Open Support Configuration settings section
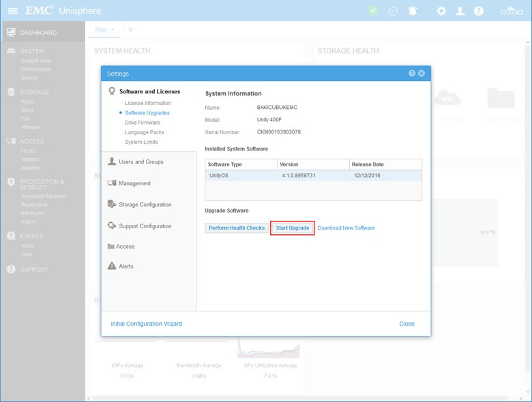532x402 pixels. click(x=145, y=226)
